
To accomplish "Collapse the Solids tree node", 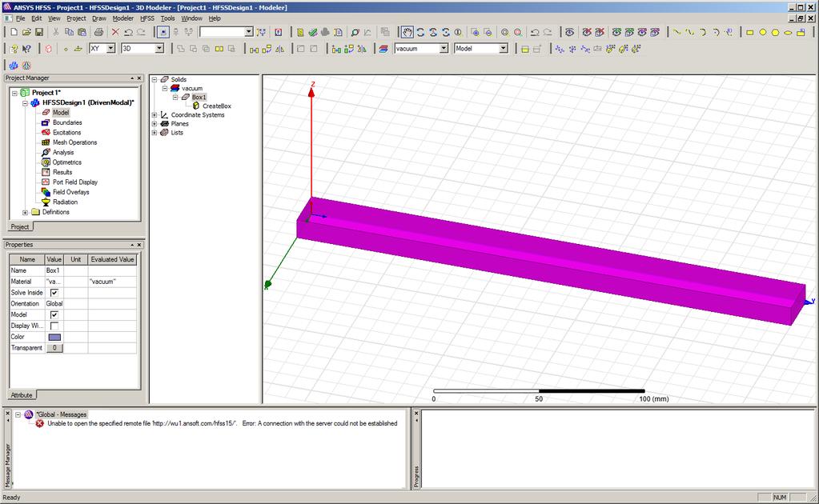I will (x=154, y=79).
